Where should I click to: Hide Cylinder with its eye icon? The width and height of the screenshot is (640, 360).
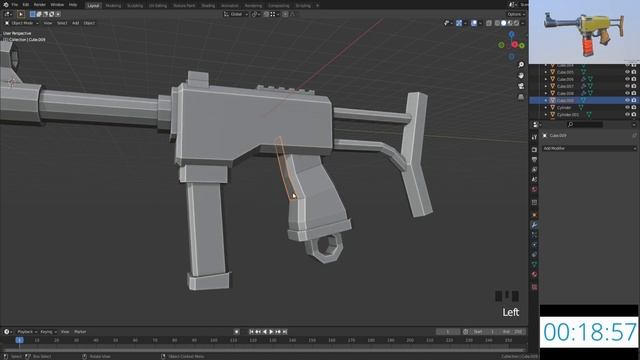(627, 107)
